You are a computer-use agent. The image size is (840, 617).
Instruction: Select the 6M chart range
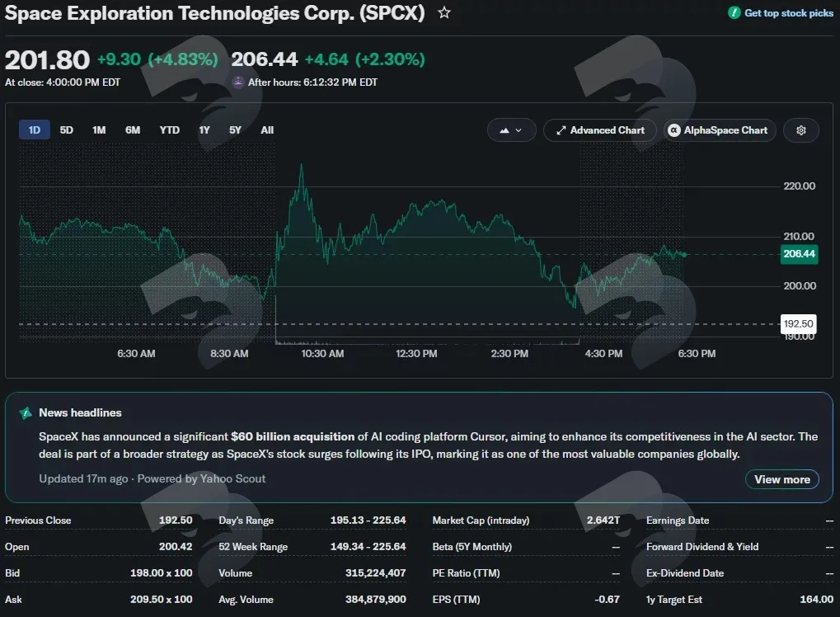coord(133,130)
